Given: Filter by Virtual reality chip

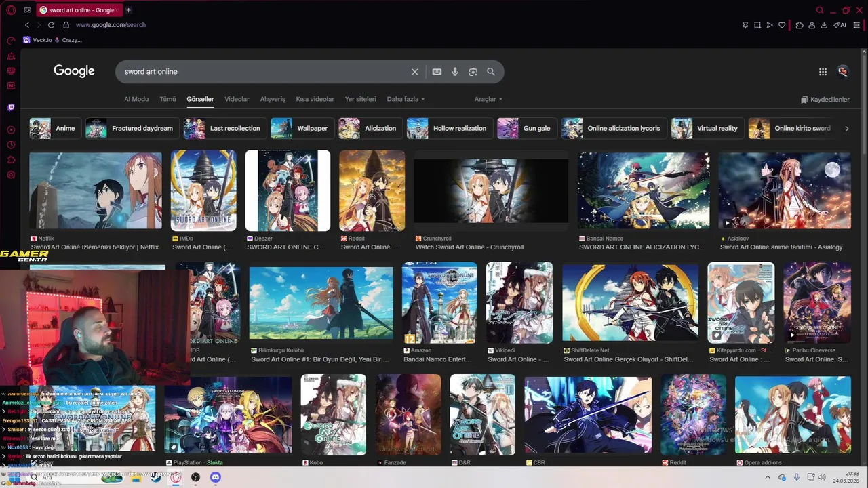Looking at the screenshot, I should (x=707, y=128).
